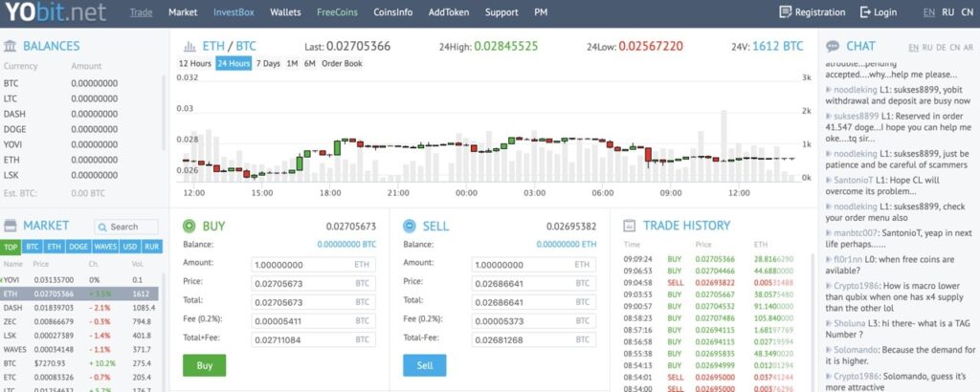Open the FreeCoins page

point(337,11)
